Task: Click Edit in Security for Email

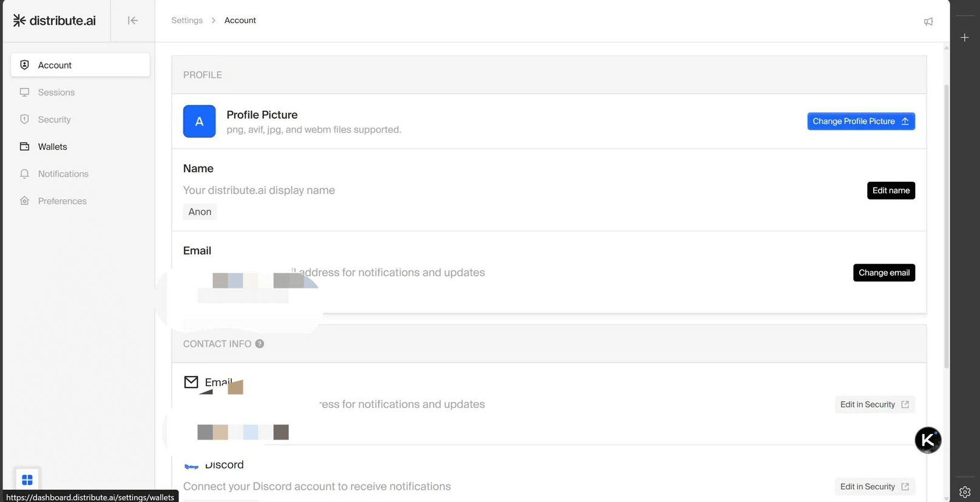Action: coord(874,404)
